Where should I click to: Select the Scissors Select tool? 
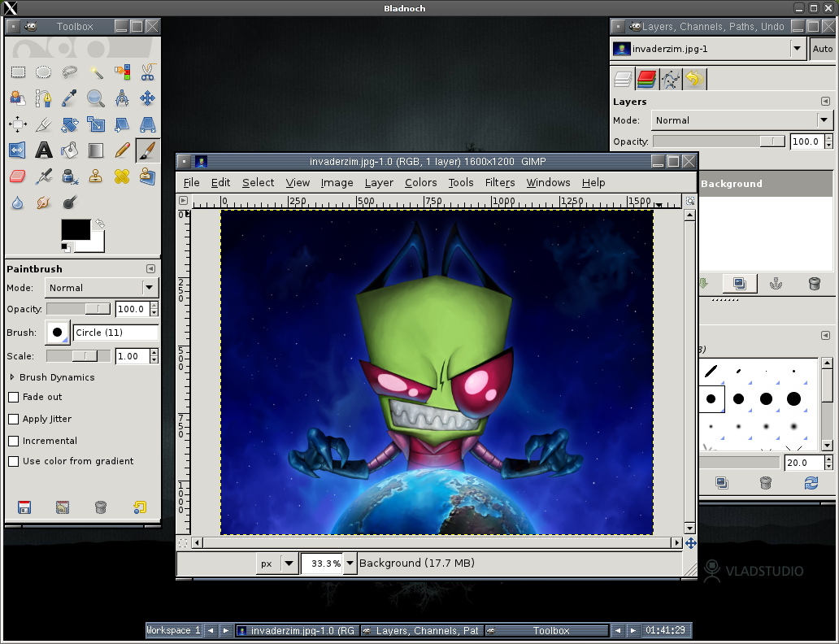coord(147,72)
